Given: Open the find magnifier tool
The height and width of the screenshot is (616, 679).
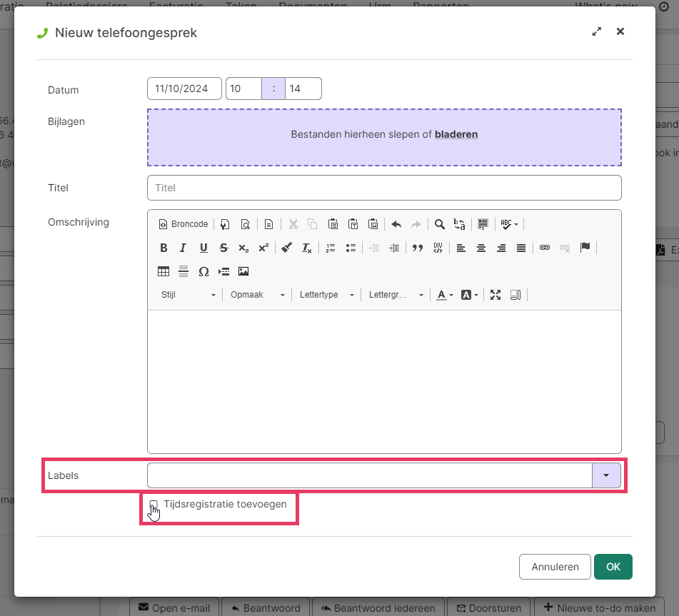Looking at the screenshot, I should 440,224.
